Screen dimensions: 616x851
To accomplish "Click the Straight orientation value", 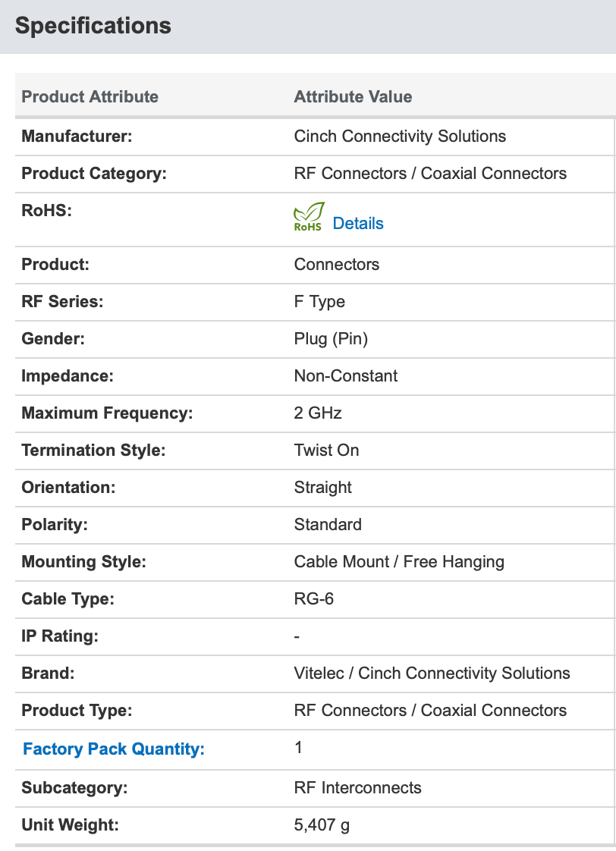I will [x=323, y=488].
